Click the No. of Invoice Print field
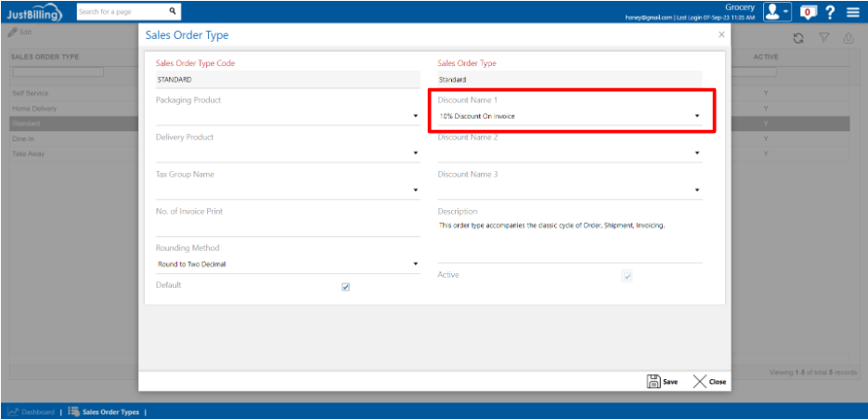 [x=288, y=228]
